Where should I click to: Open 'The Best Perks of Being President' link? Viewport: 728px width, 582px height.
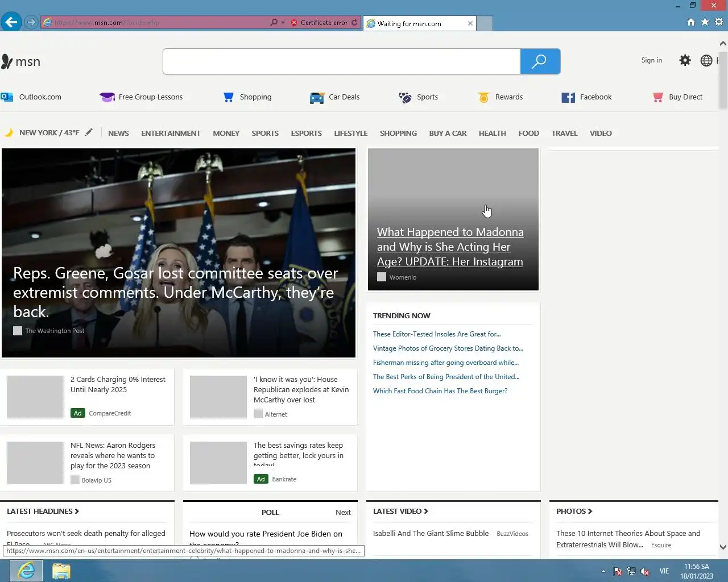click(x=446, y=377)
